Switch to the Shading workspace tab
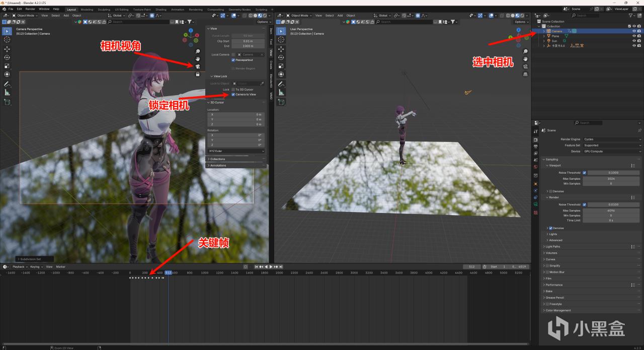This screenshot has height=350, width=644. click(x=160, y=9)
